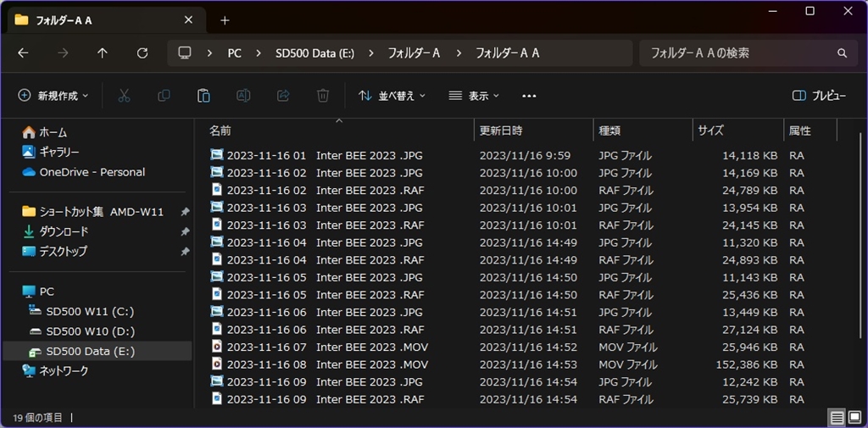
Task: Click the Share toolbar icon
Action: pyautogui.click(x=283, y=96)
